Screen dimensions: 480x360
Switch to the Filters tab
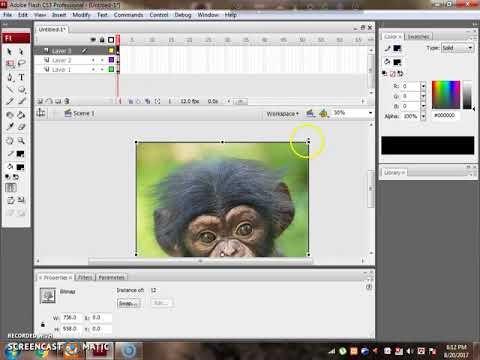(85, 277)
